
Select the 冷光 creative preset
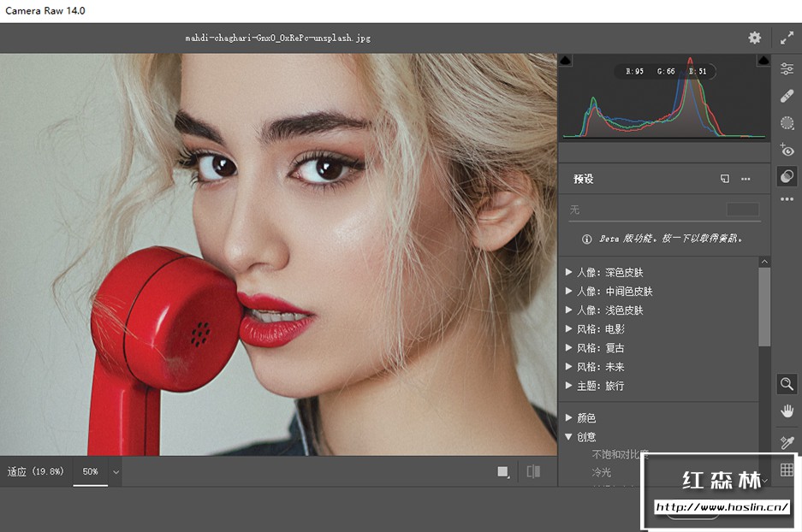point(602,472)
